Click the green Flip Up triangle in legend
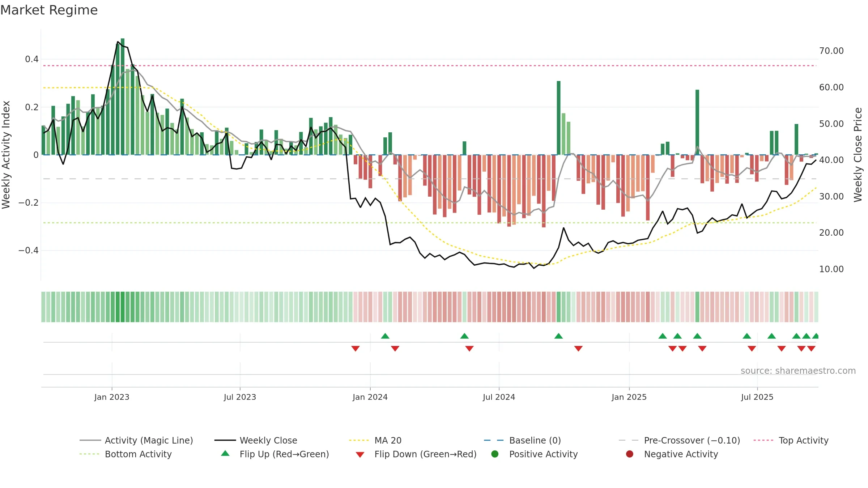 [225, 453]
